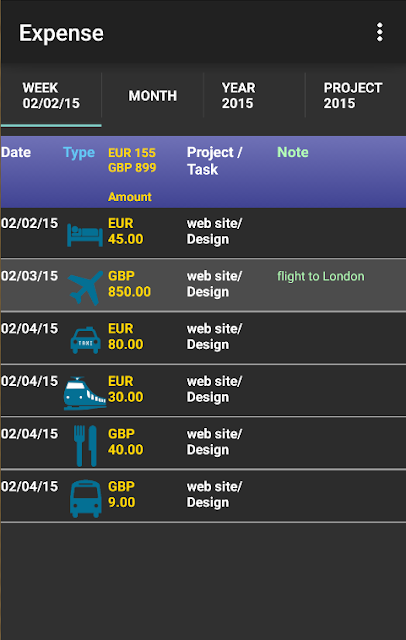Screen dimensions: 406x640
Task: Switch to the PROJECT 2015 tab
Action: (x=355, y=96)
